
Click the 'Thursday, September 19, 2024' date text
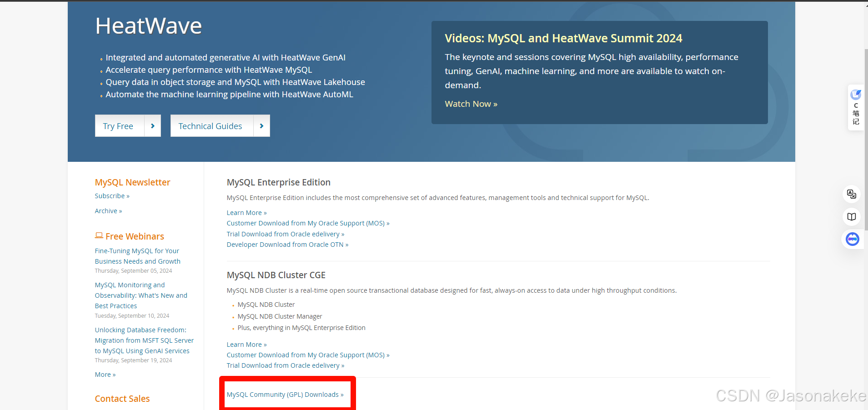click(133, 360)
